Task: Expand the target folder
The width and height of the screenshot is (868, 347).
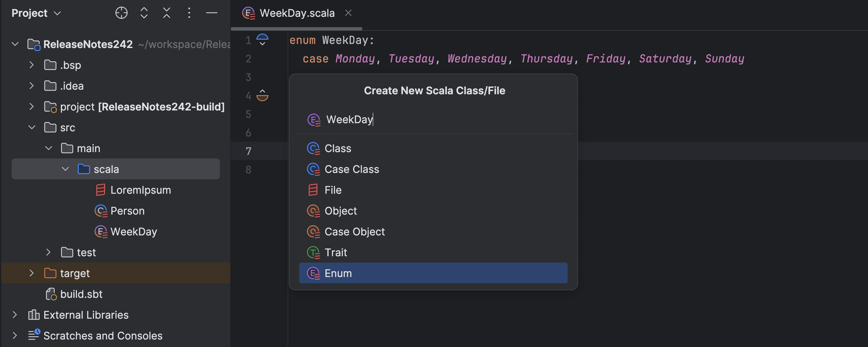Action: pyautogui.click(x=32, y=273)
